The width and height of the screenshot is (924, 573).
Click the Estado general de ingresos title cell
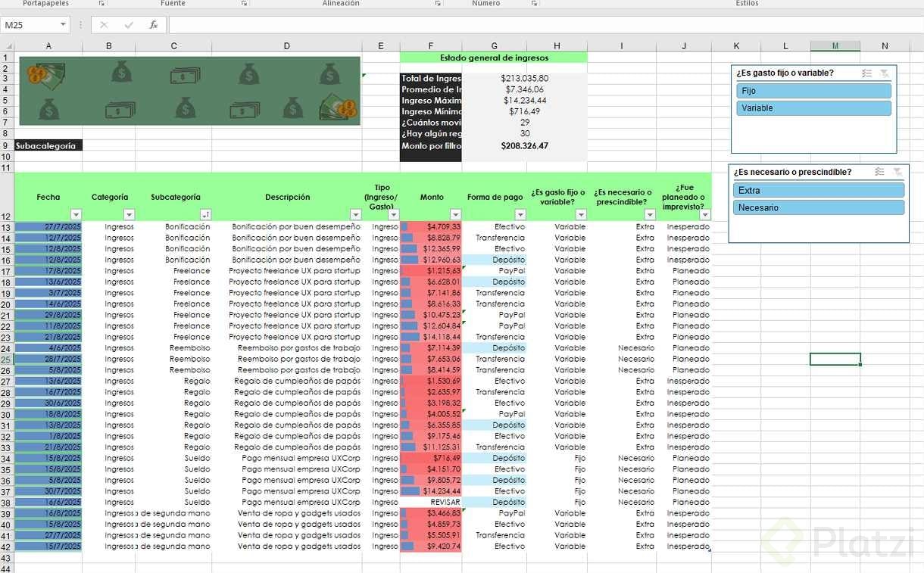[494, 58]
